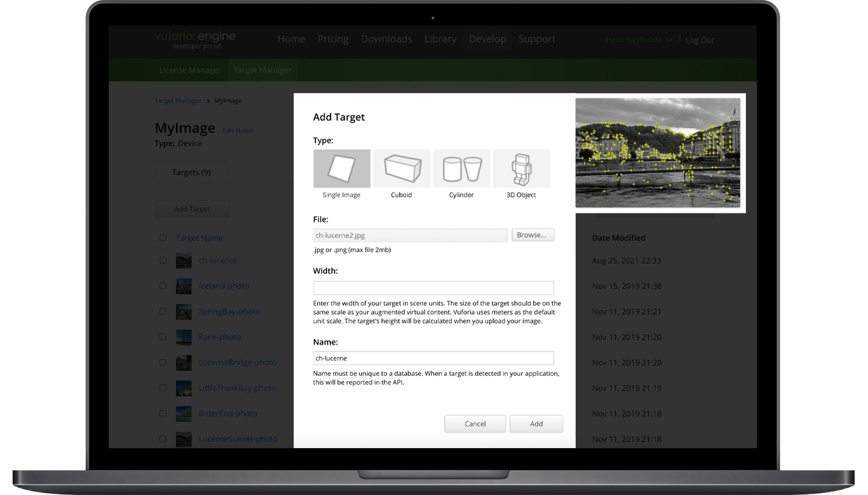Viewport: 868px width, 495px height.
Task: Click the File field showing ch-lucerne2.jpg
Action: tap(410, 235)
